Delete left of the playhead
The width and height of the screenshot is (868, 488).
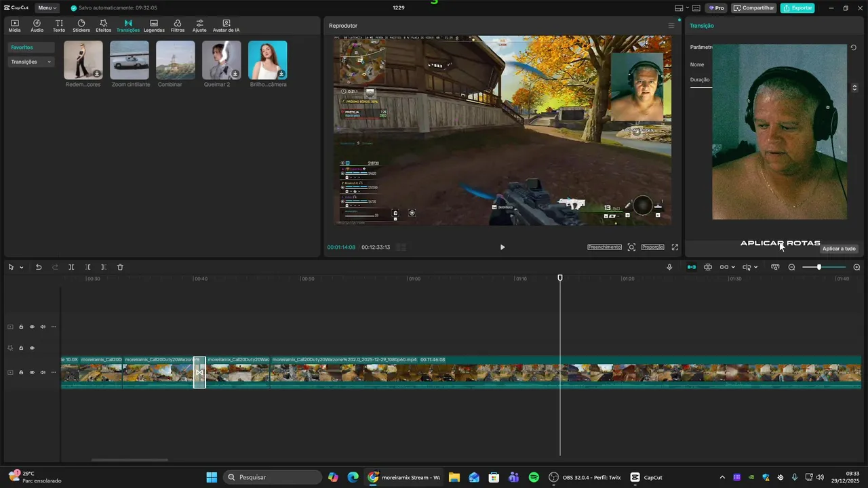coord(87,267)
